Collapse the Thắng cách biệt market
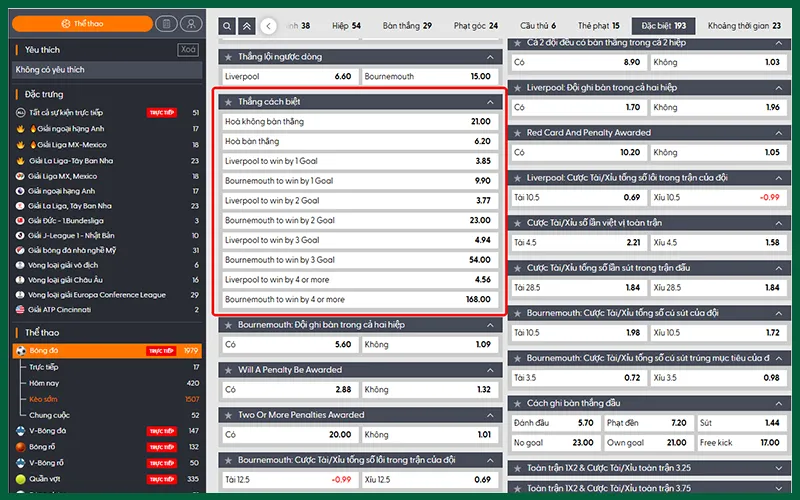 tap(490, 102)
